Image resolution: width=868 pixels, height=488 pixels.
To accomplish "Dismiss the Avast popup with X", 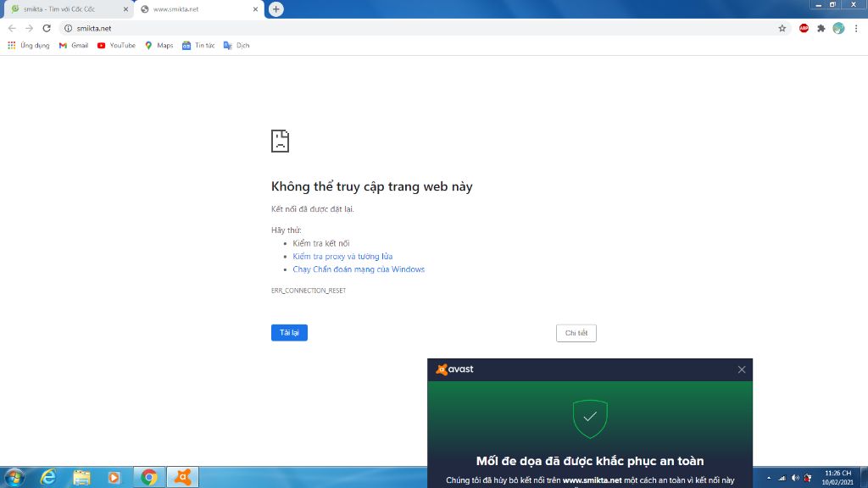I will [x=741, y=369].
